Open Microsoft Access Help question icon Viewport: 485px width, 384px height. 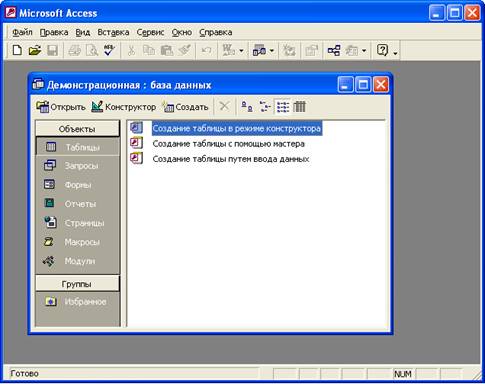[x=382, y=50]
